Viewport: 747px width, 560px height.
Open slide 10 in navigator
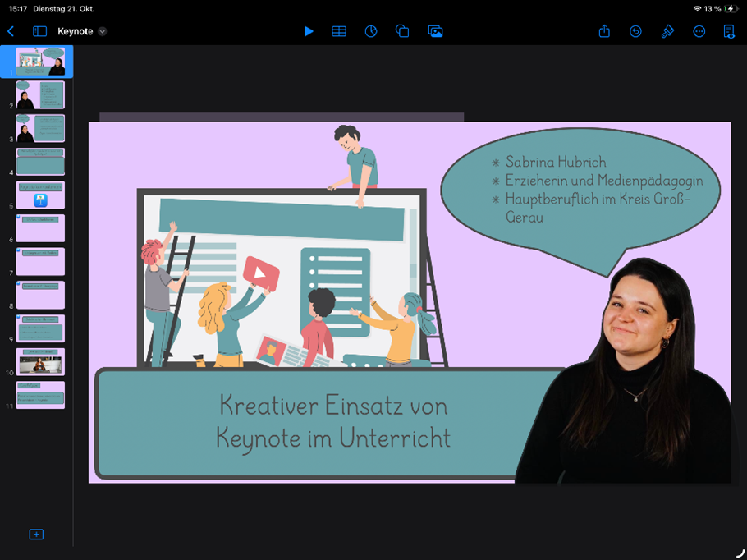click(40, 361)
